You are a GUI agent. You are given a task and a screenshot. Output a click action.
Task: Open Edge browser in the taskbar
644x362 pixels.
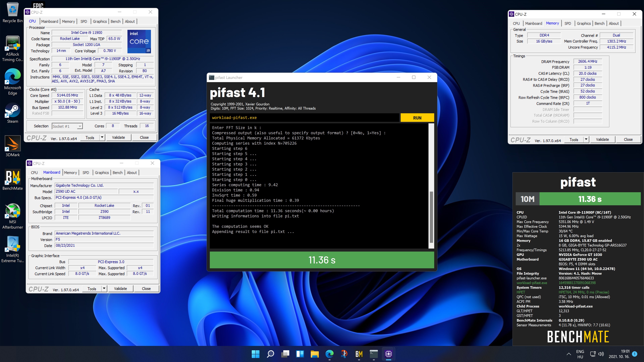point(329,354)
